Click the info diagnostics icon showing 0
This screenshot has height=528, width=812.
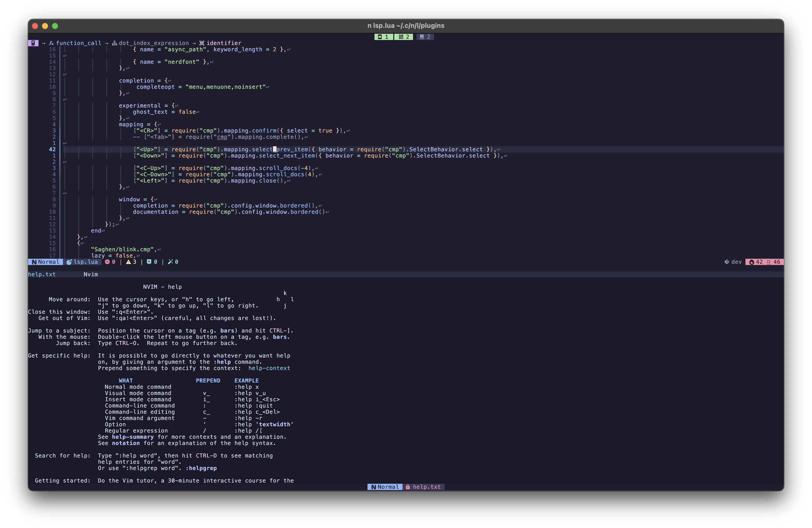point(149,262)
